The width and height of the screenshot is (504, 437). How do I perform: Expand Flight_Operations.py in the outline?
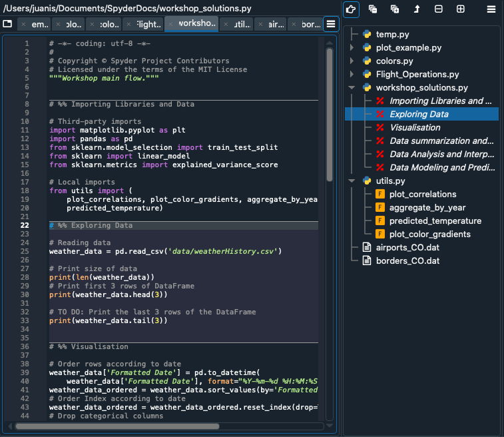tap(352, 75)
